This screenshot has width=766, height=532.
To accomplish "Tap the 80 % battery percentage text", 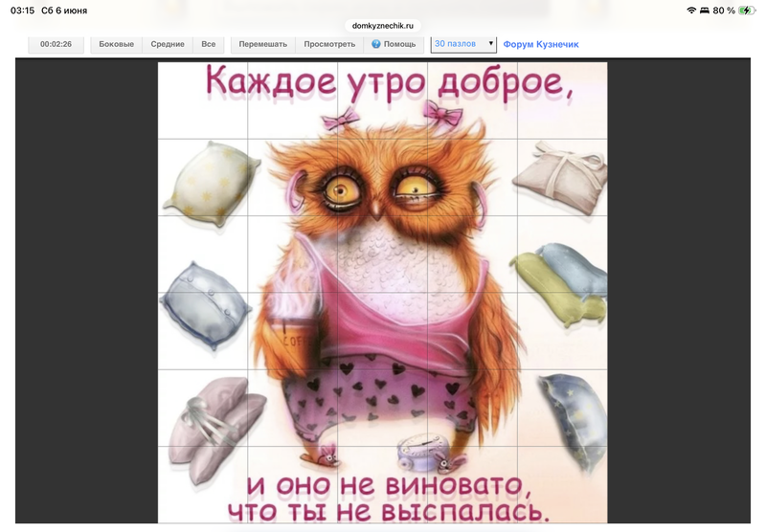I will coord(724,11).
